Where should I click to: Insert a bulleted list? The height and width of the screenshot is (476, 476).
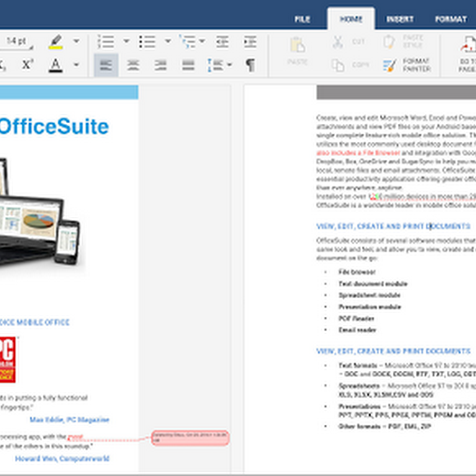pyautogui.click(x=148, y=42)
